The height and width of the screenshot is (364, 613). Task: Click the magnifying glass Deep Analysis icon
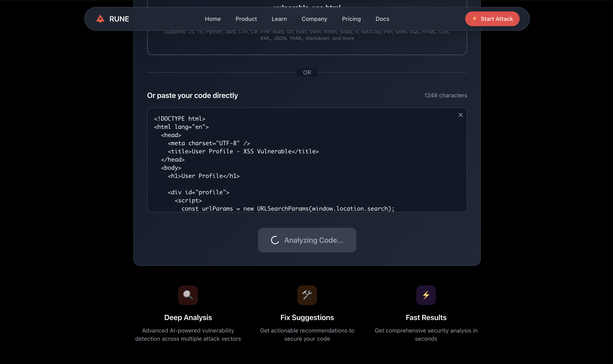[x=188, y=295]
